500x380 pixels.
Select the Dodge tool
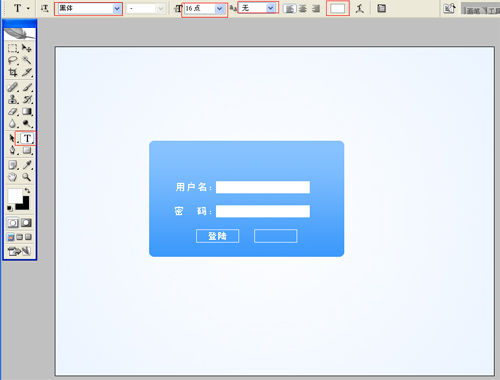pos(27,124)
